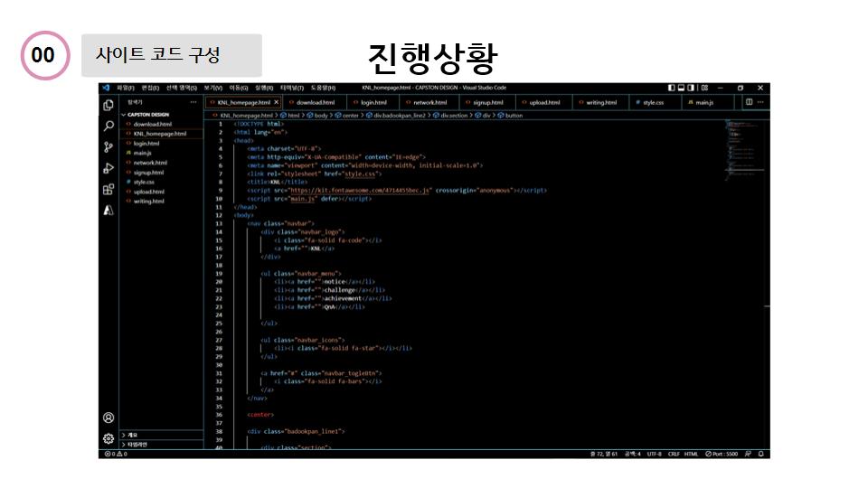Image resolution: width=868 pixels, height=488 pixels.
Task: Click the HTML language mode indicator
Action: tap(691, 454)
